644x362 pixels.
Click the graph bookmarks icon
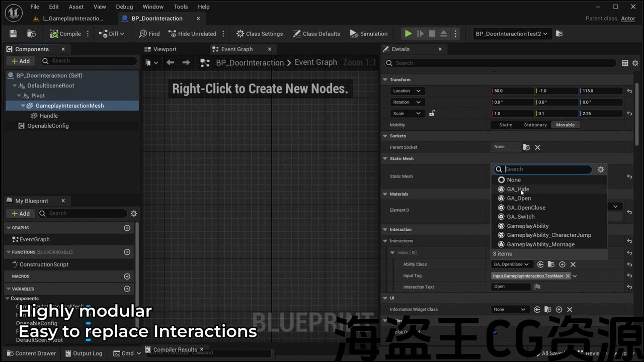coord(151,63)
